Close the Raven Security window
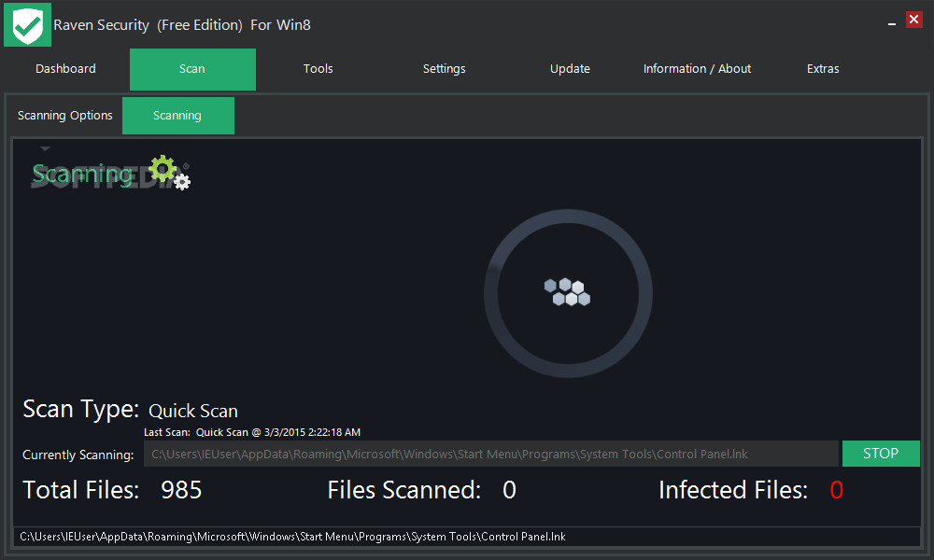 click(913, 19)
